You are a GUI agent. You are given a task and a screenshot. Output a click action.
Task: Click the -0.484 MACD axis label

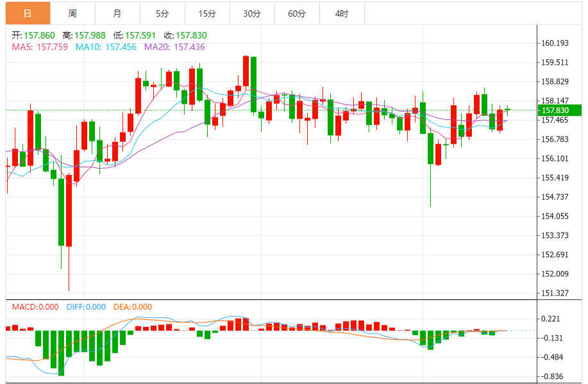551,357
